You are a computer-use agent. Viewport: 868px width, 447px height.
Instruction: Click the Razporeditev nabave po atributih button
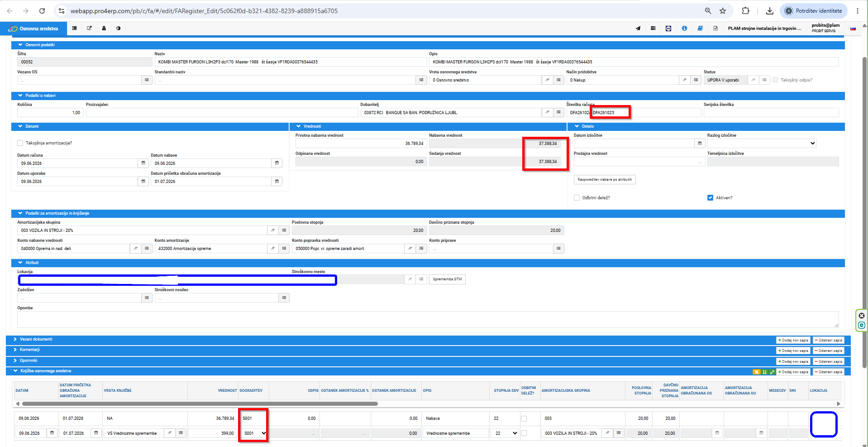coord(605,180)
